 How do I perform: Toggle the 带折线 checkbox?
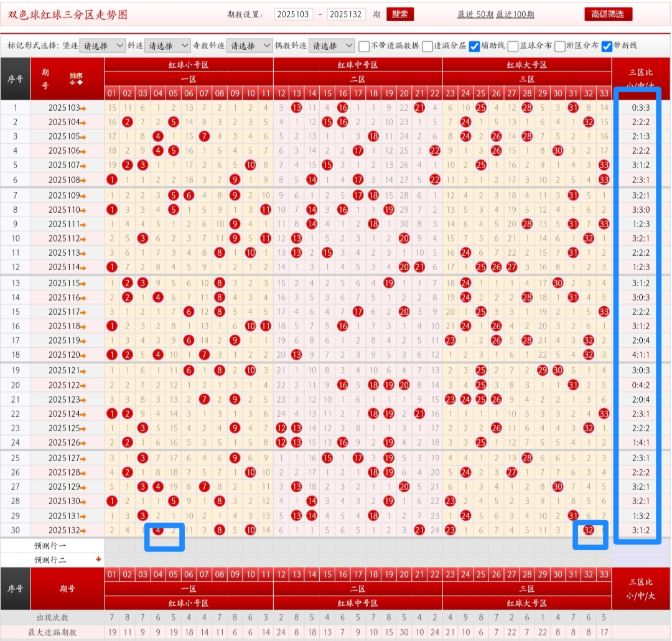(x=607, y=46)
